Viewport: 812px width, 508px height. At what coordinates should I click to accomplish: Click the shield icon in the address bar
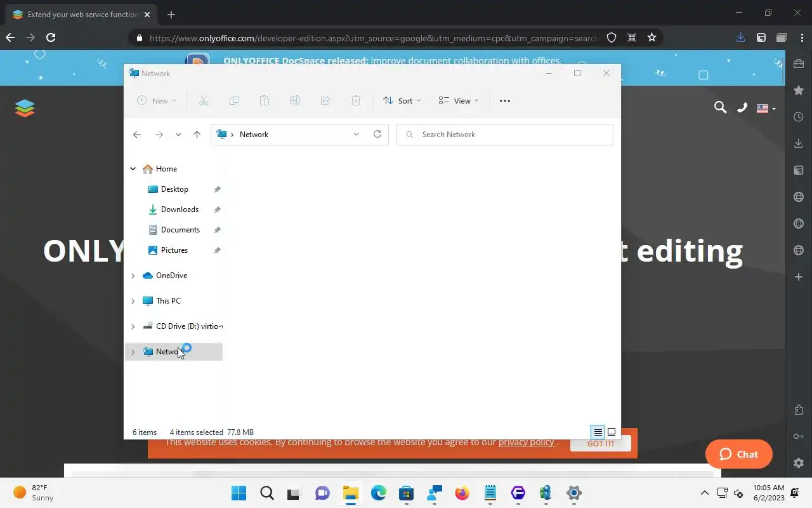coord(612,37)
